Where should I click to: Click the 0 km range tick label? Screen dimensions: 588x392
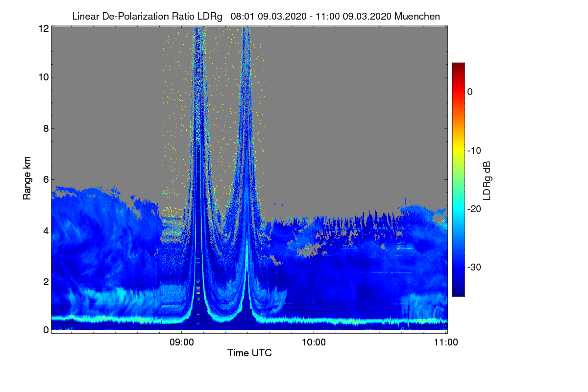pyautogui.click(x=46, y=330)
